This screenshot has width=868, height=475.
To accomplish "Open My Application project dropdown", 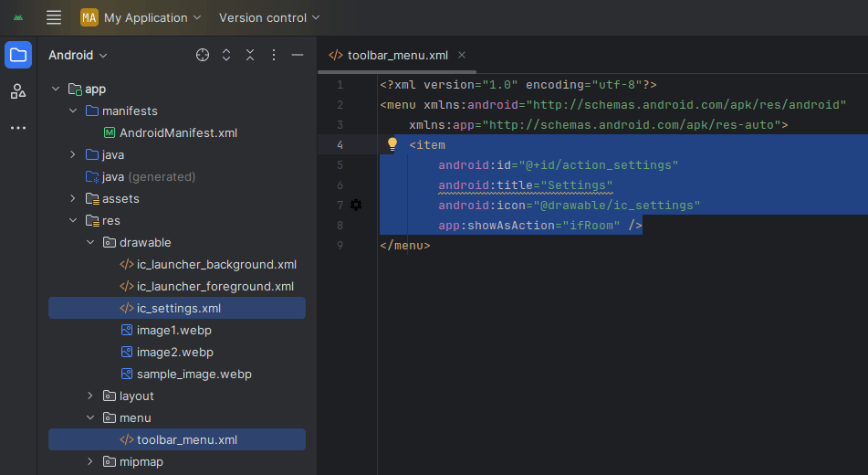I will coord(152,17).
